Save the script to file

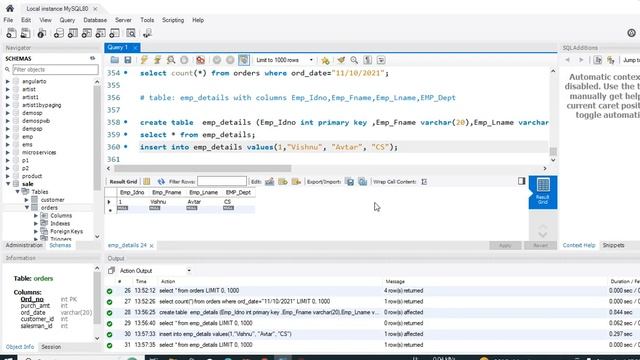pyautogui.click(x=128, y=60)
